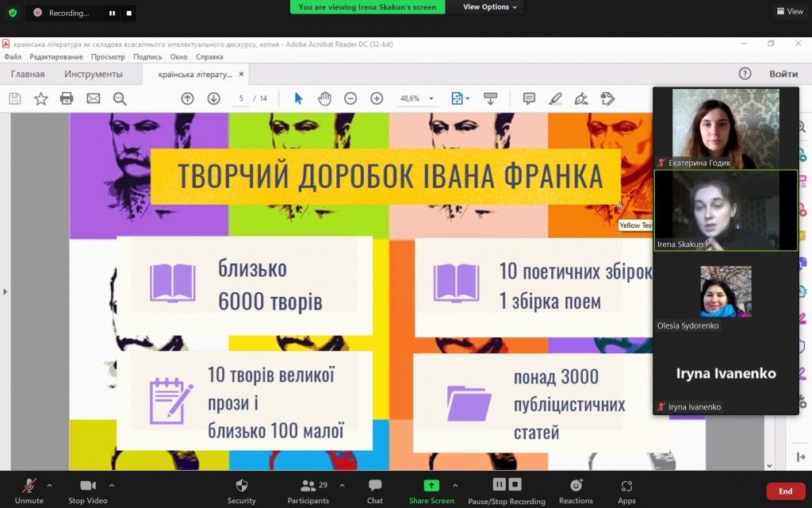
Task: Click the sign document pen icon
Action: pyautogui.click(x=581, y=98)
